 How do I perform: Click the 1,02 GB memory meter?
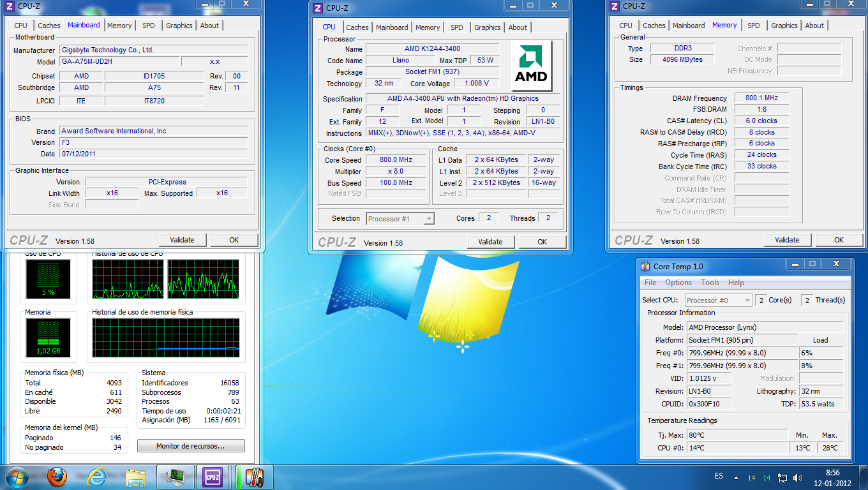point(49,338)
